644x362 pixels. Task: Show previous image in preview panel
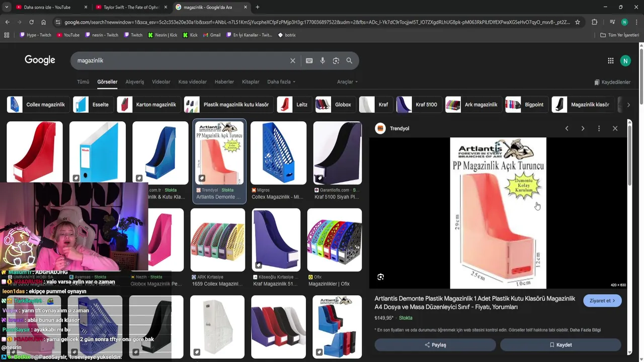(567, 128)
